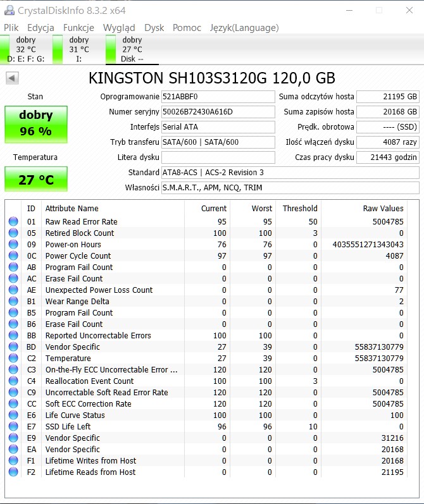This screenshot has height=504, width=424.
Task: Click status circle for Reported Uncorrectable Errors
Action: coord(13,335)
